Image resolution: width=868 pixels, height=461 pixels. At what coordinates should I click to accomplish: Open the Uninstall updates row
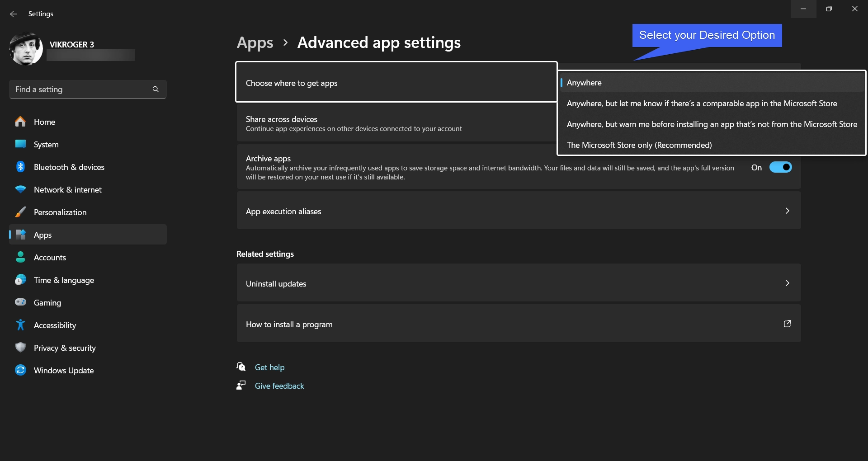click(519, 283)
